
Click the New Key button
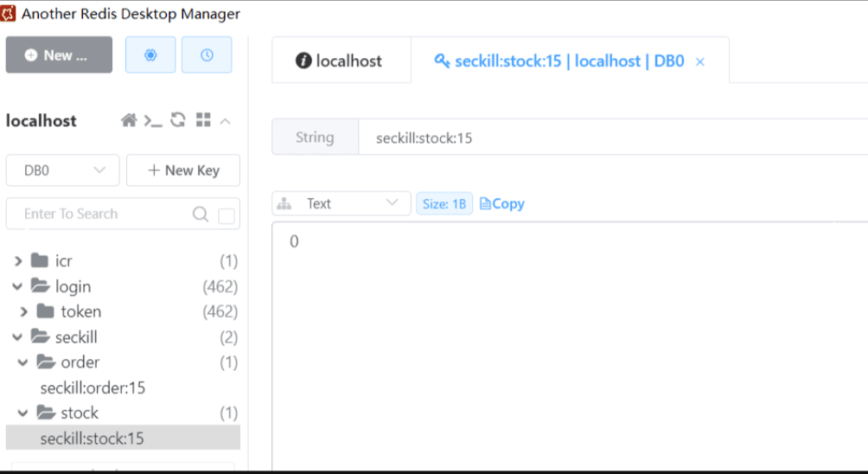pyautogui.click(x=183, y=170)
